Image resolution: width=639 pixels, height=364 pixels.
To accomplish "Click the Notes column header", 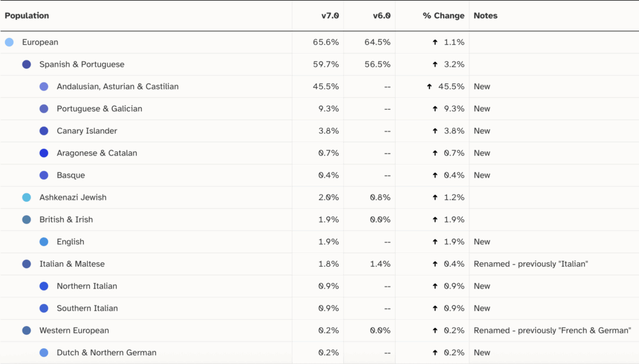I will 485,16.
